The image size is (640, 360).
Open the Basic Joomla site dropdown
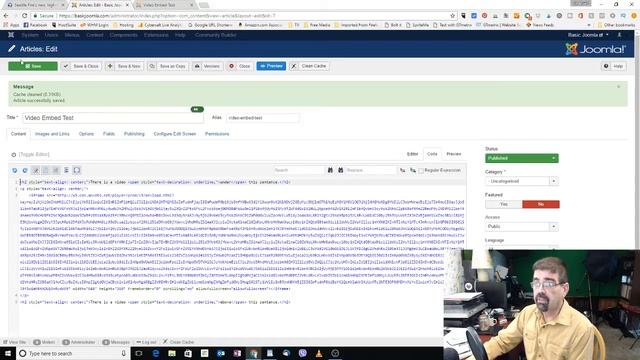click(588, 35)
